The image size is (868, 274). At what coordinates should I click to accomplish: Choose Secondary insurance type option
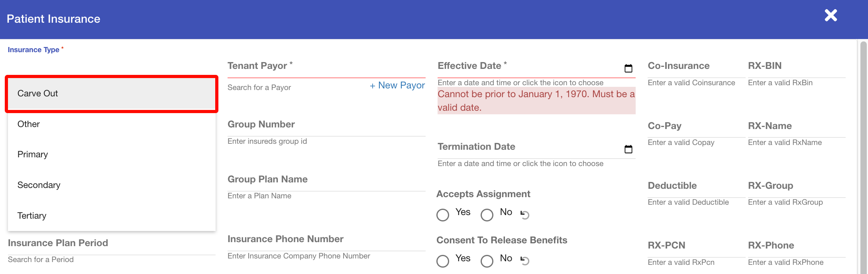111,185
